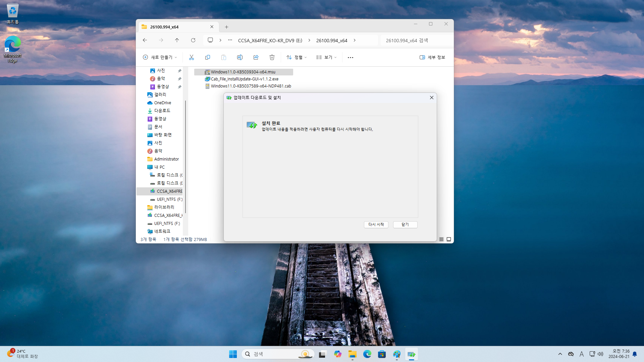Switch to details list view in status bar
The width and height of the screenshot is (644, 362).
tap(441, 239)
